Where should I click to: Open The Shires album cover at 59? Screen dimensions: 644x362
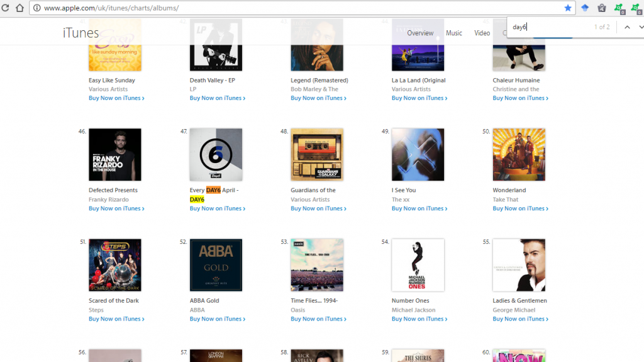coord(418,356)
